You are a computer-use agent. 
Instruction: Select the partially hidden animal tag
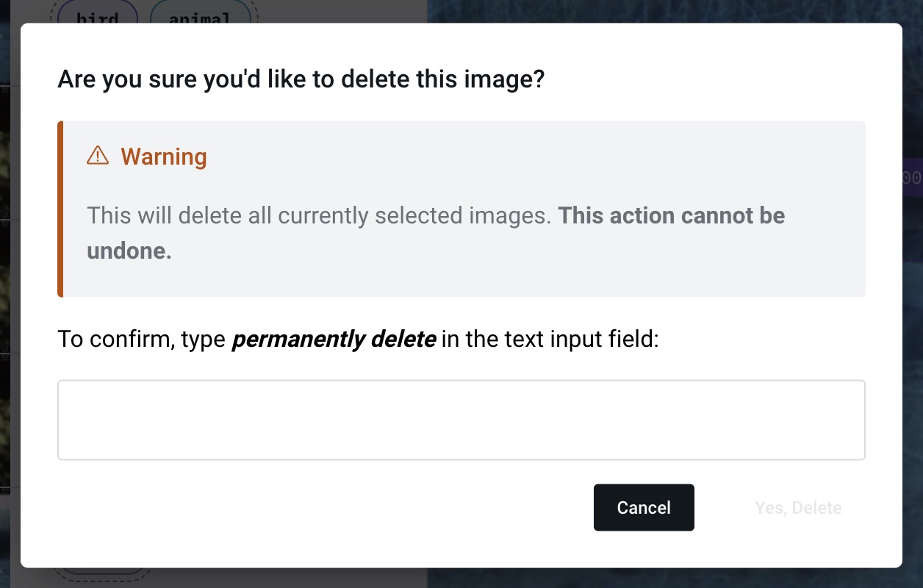tap(200, 17)
